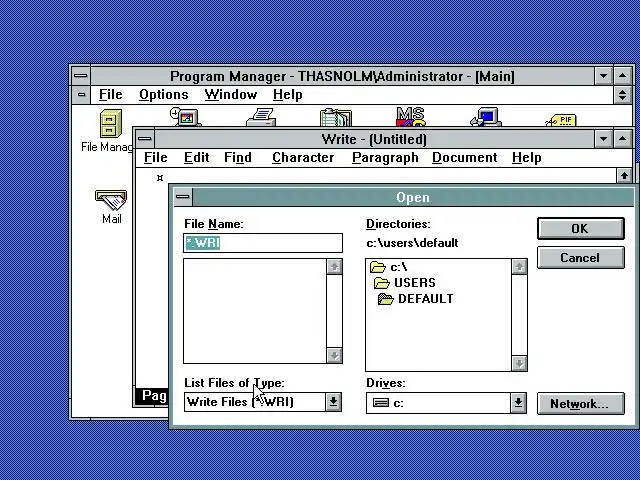Open the Main group document control menu
Screen dimensions: 640x480
tap(81, 95)
